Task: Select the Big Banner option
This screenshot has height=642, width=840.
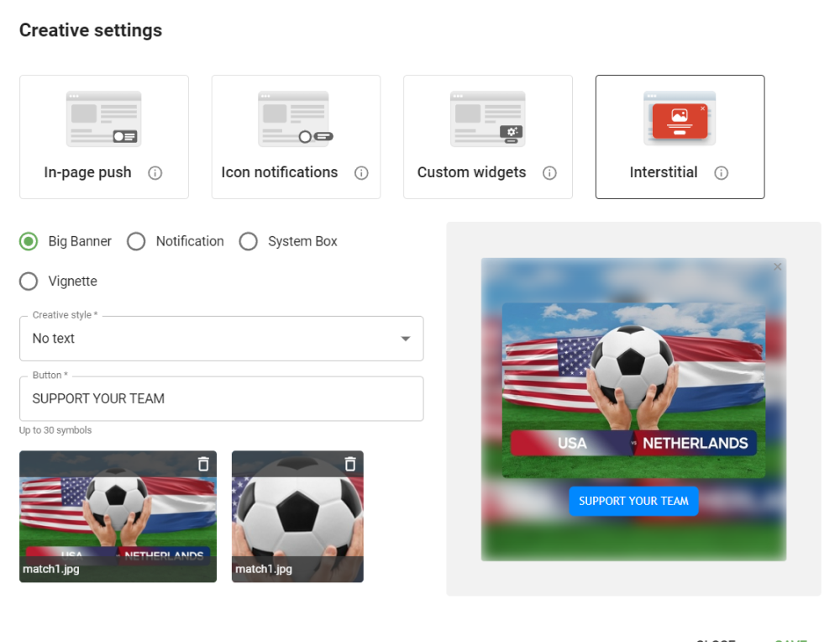Action: pyautogui.click(x=28, y=241)
